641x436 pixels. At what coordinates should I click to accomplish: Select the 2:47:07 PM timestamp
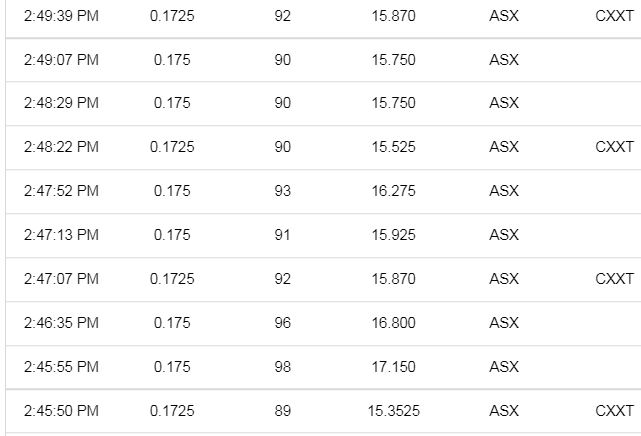point(61,279)
